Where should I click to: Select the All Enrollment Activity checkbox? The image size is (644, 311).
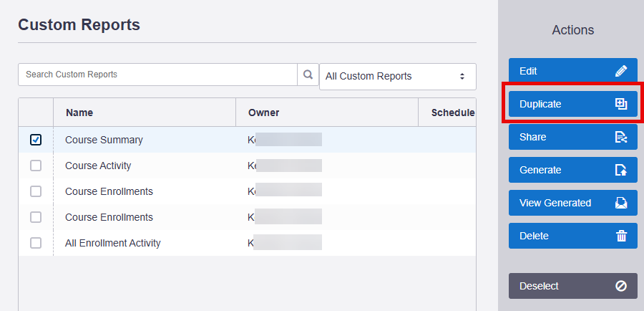coord(36,243)
